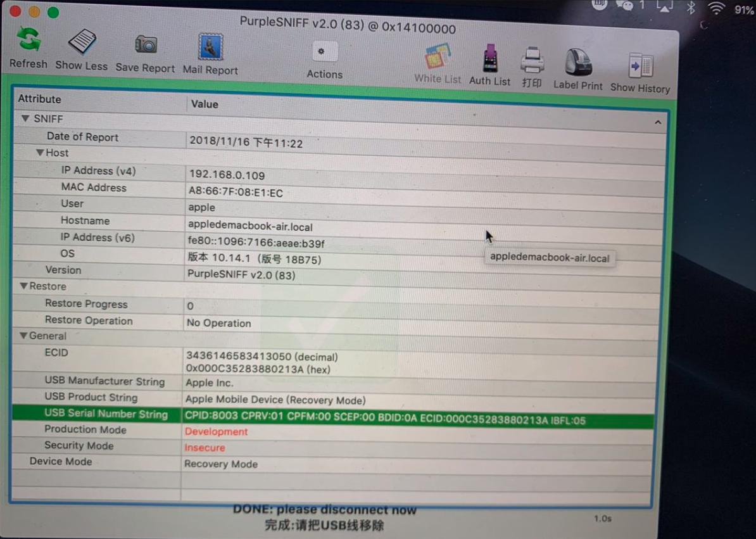Click the Wi-Fi icon in menu bar
This screenshot has height=539, width=756.
pos(717,8)
